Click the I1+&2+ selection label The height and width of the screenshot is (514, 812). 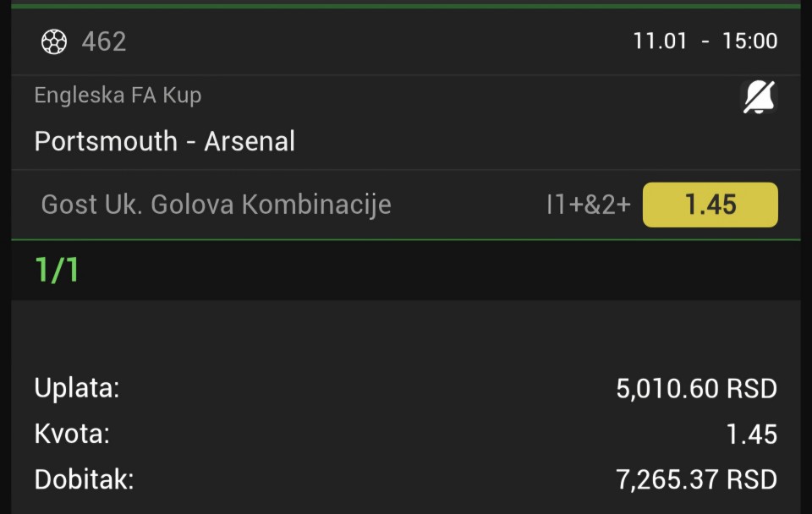pyautogui.click(x=588, y=205)
